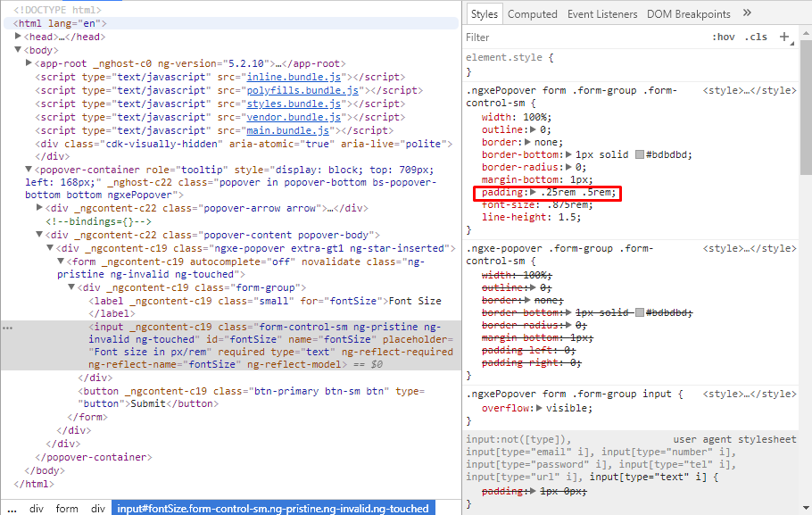The width and height of the screenshot is (812, 515).
Task: Open first style source link for .ngxePopover form
Action: [x=750, y=91]
